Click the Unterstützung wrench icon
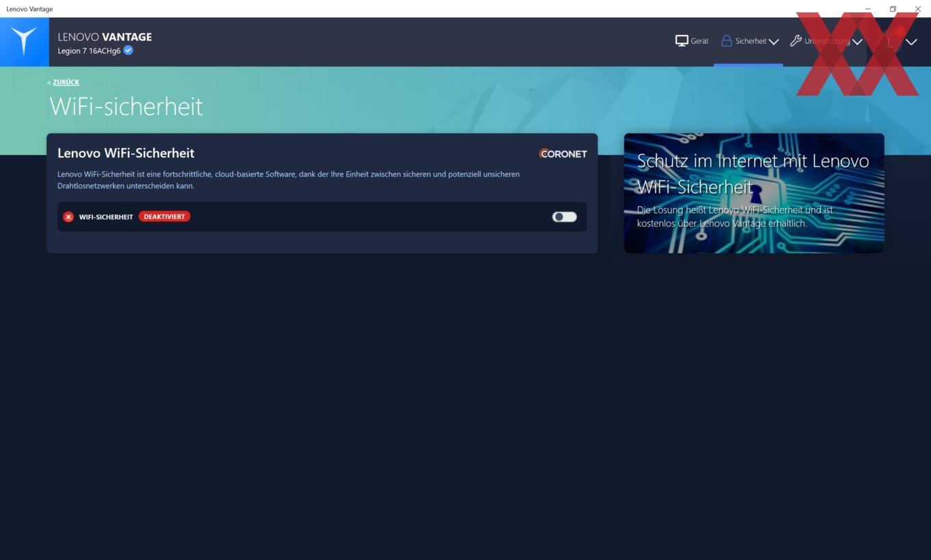 coord(795,41)
